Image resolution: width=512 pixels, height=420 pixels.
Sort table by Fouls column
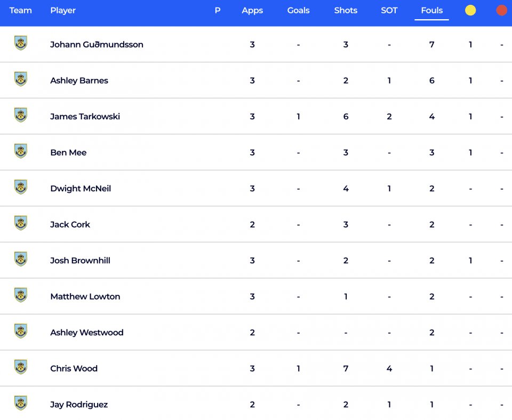pyautogui.click(x=431, y=11)
